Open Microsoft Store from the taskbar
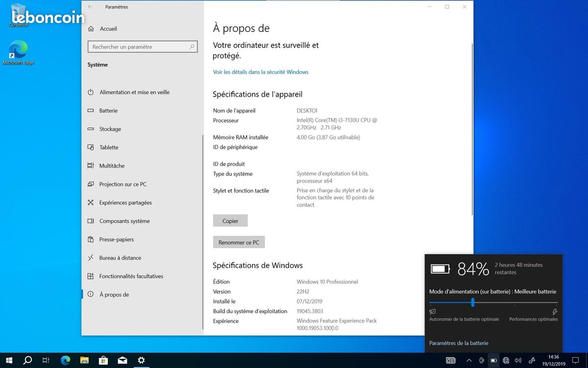The height and width of the screenshot is (368, 588). [x=103, y=360]
